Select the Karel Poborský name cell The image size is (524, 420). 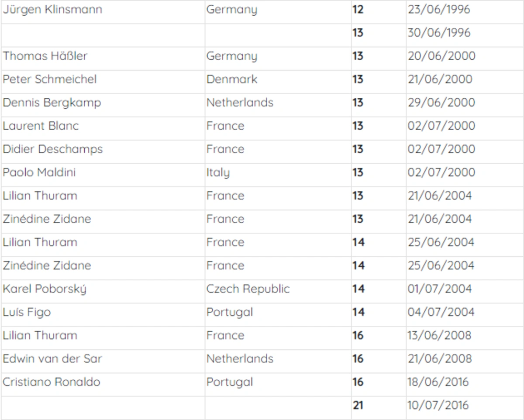45,289
